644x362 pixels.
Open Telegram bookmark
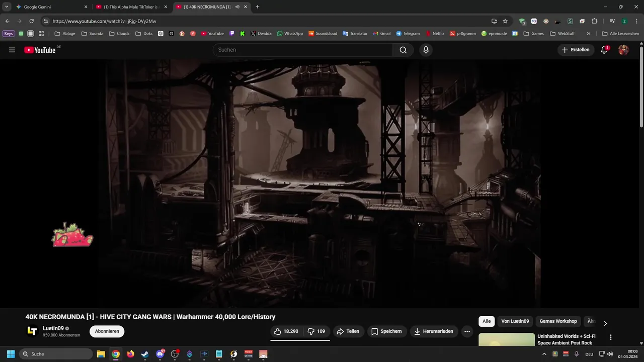tap(408, 34)
